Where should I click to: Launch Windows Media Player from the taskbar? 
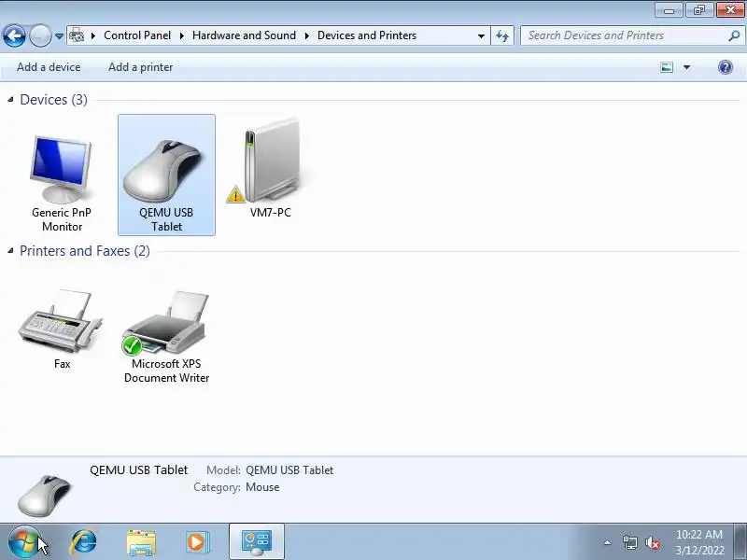(x=197, y=542)
